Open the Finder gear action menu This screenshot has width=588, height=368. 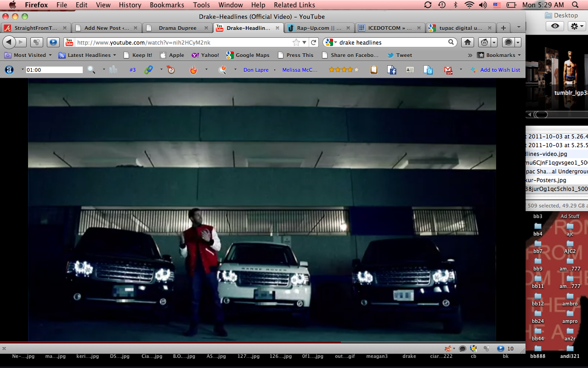tap(577, 26)
